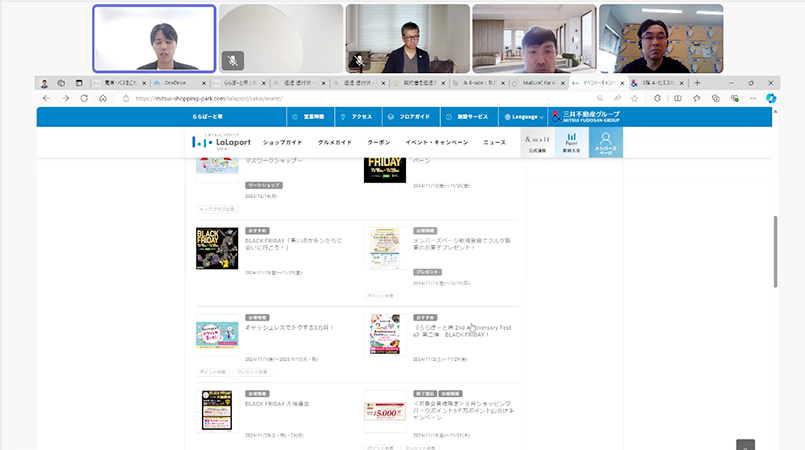Click the browser forward arrow
Screen dimensions: 805x450
point(65,99)
